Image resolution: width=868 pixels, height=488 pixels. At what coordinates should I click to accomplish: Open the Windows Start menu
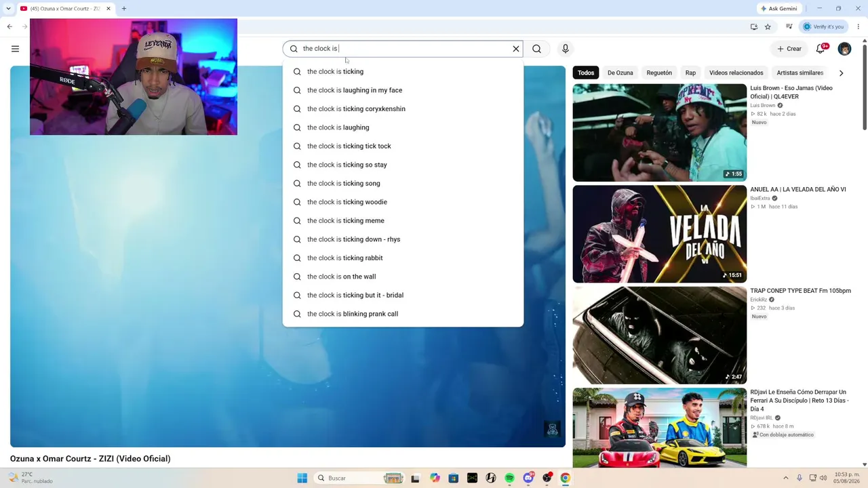[x=302, y=478]
